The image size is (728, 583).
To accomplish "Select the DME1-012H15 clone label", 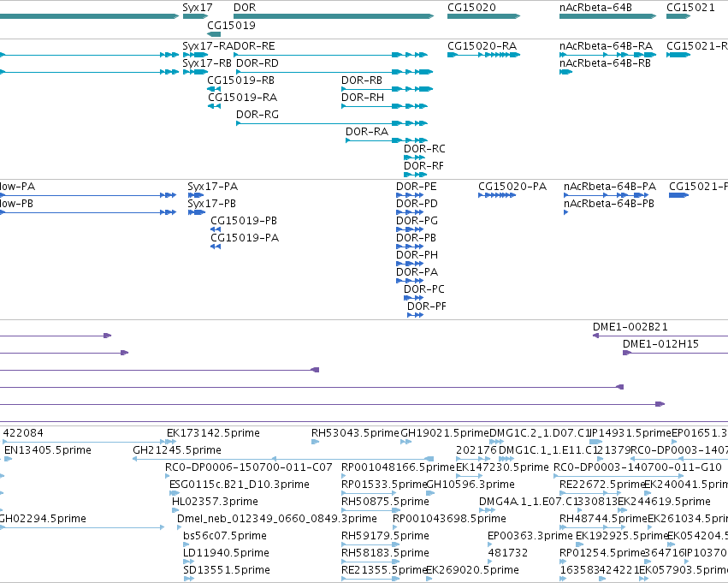I will tap(660, 344).
